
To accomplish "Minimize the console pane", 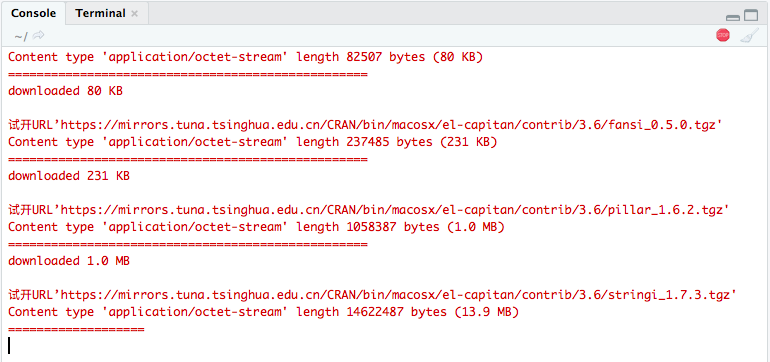I will [x=733, y=17].
